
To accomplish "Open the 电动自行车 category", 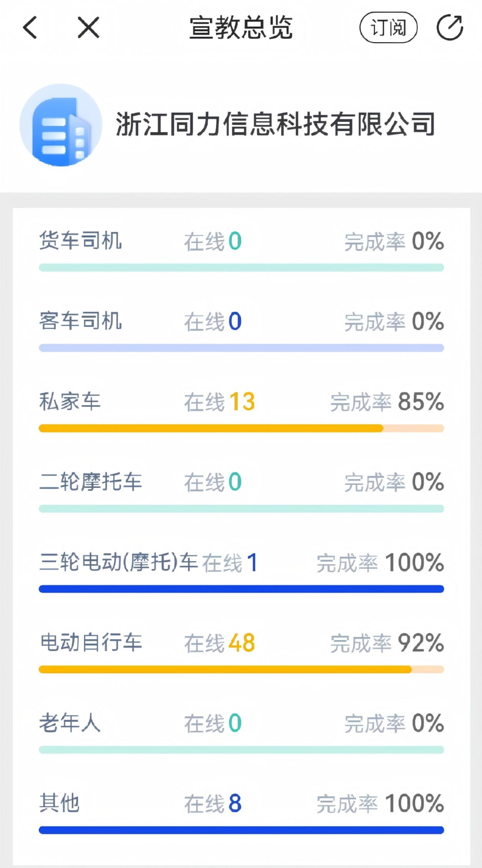I will click(x=91, y=642).
